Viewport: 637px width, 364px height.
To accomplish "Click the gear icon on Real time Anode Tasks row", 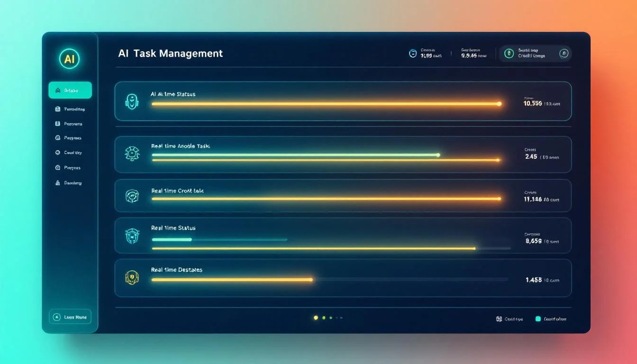I will (131, 153).
